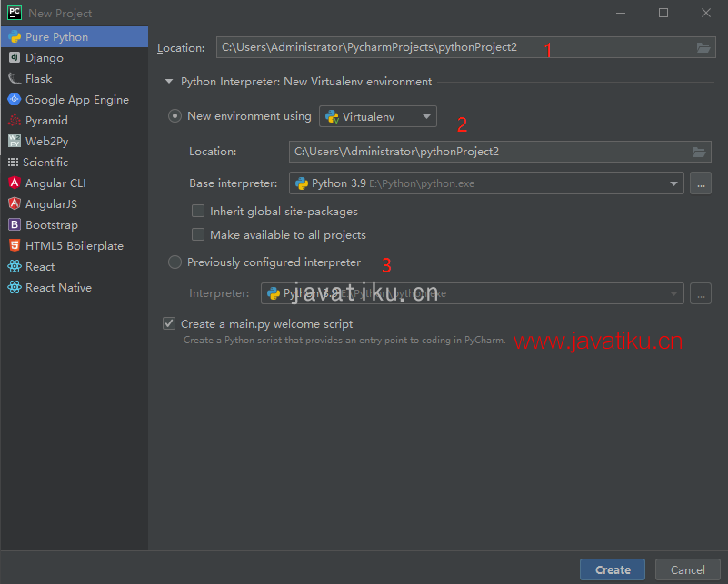This screenshot has height=584, width=728.
Task: Select the Scientific project icon
Action: point(13,162)
